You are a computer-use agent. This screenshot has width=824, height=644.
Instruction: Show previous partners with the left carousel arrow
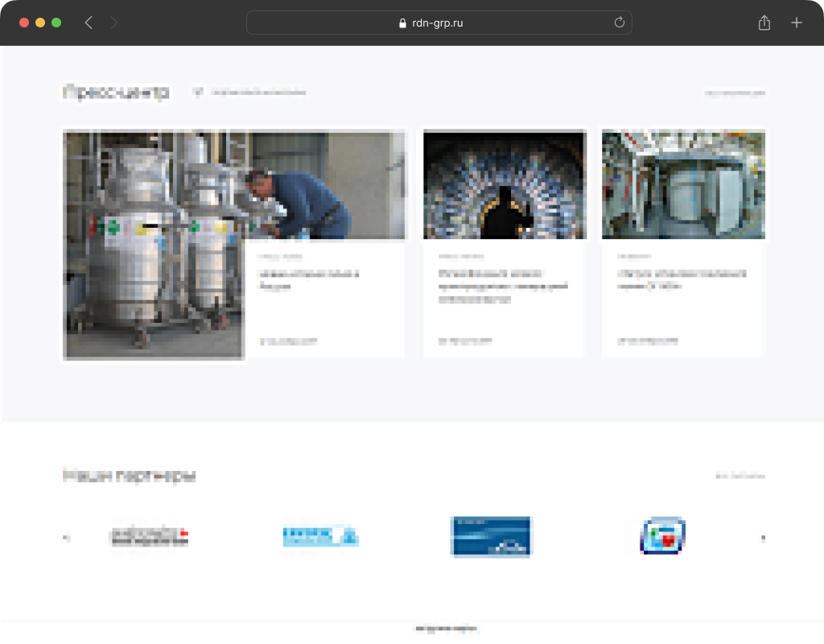point(66,538)
